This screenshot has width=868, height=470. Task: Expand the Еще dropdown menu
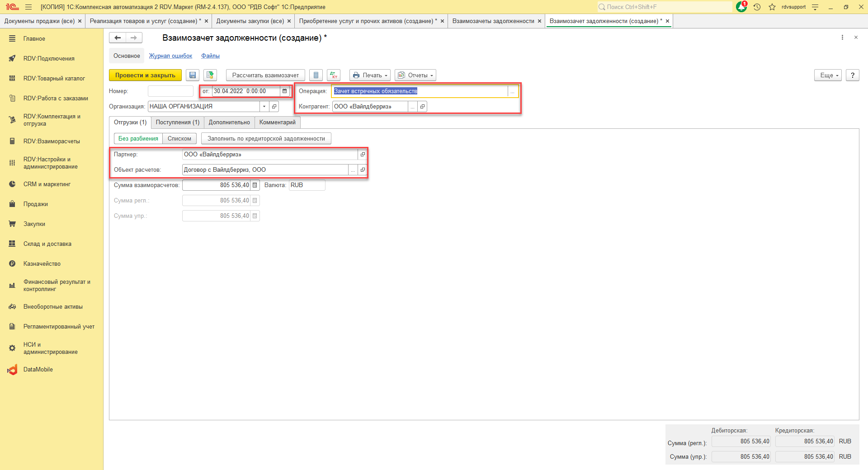[x=828, y=75]
